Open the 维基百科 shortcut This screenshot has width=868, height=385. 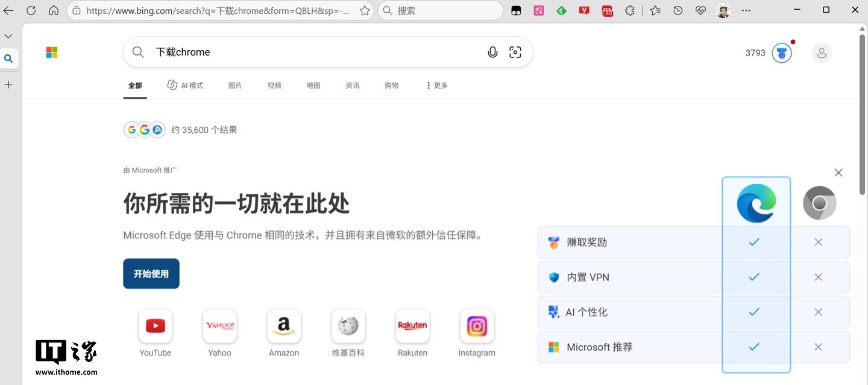[x=348, y=333]
